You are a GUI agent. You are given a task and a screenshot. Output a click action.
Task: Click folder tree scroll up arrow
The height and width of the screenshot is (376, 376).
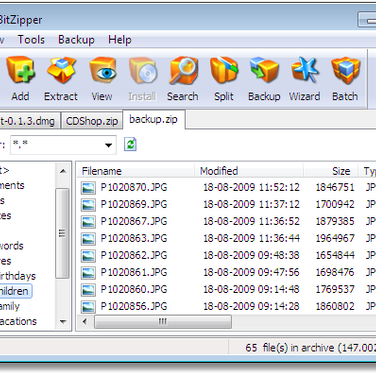(x=63, y=171)
